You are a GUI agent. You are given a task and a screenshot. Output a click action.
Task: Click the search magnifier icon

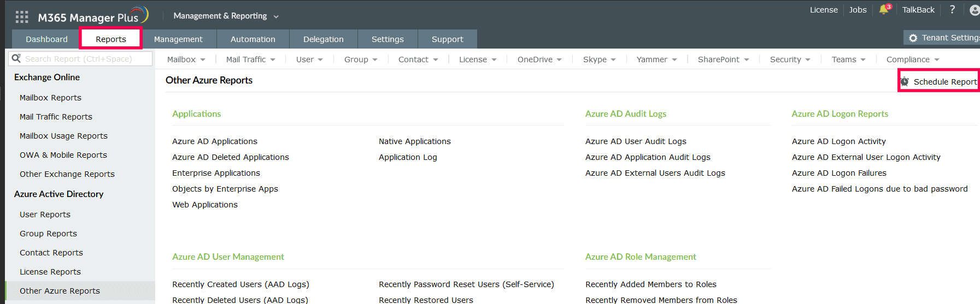click(x=16, y=58)
